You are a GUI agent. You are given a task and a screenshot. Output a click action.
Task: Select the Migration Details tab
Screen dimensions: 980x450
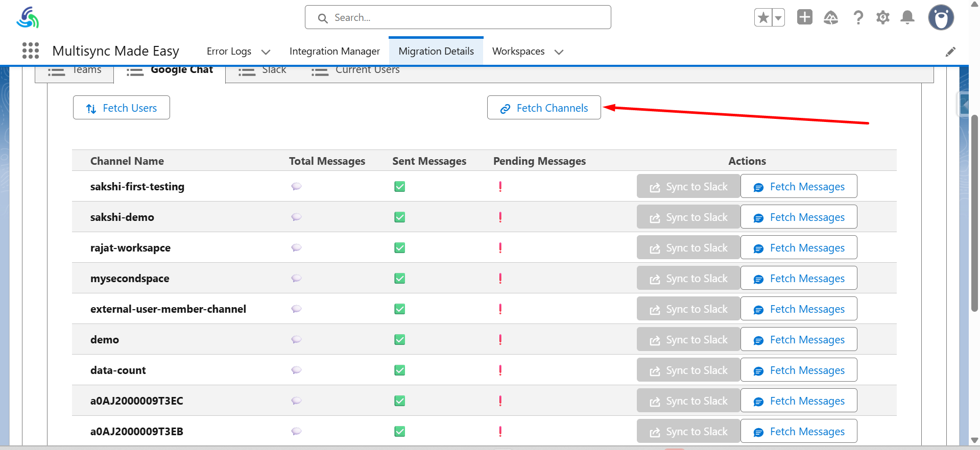pos(436,51)
